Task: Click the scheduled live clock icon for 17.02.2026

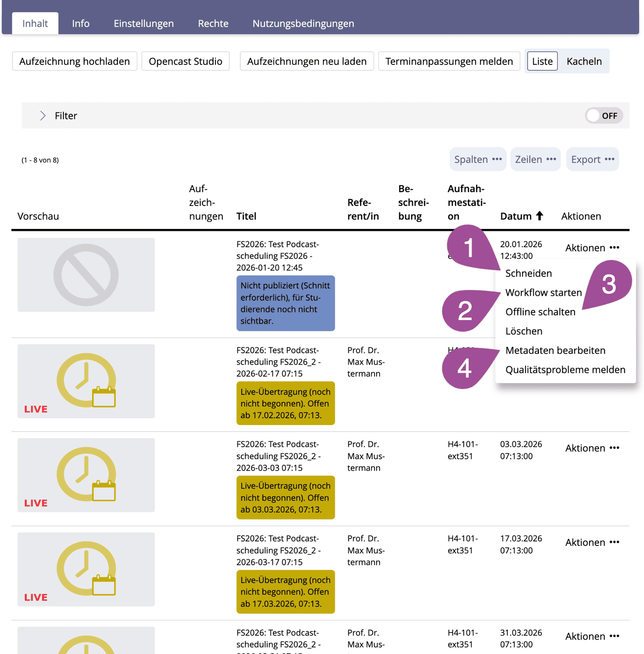Action: [86, 381]
